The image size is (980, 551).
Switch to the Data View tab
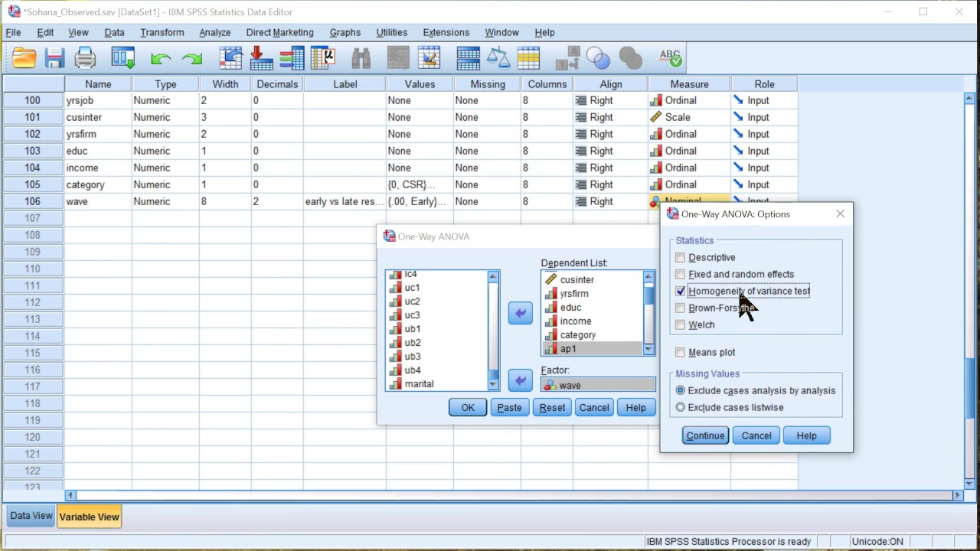coord(31,516)
